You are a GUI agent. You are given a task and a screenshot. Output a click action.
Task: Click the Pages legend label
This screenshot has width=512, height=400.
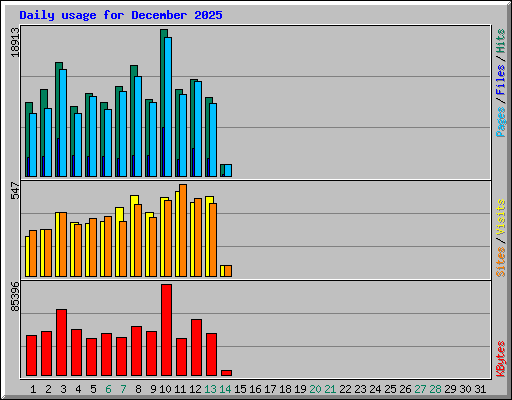pyautogui.click(x=500, y=122)
